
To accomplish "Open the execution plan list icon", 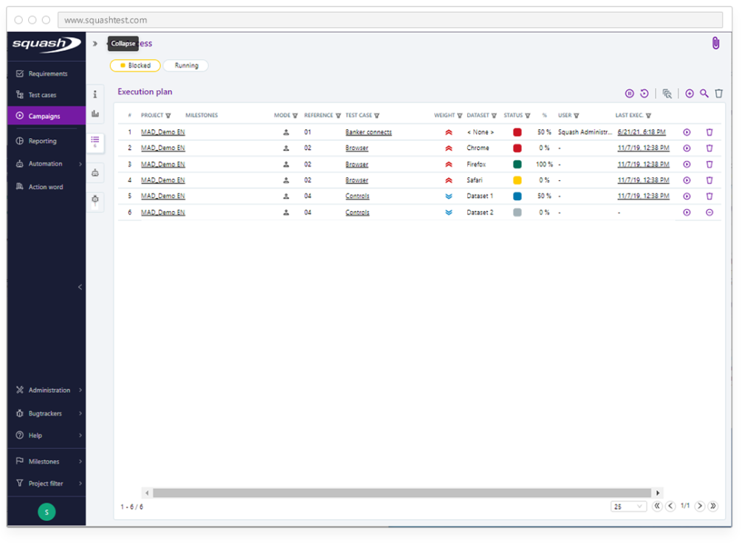I will (95, 140).
